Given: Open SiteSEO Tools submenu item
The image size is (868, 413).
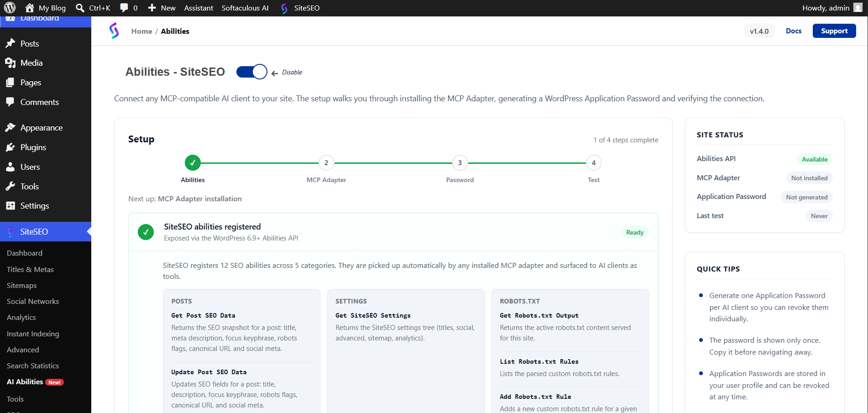Looking at the screenshot, I should 15,399.
